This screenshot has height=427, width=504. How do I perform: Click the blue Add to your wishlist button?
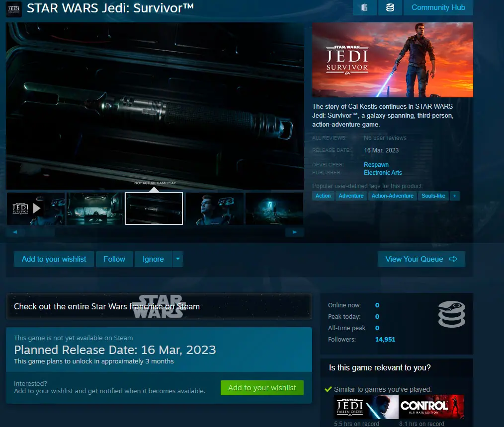coord(54,259)
